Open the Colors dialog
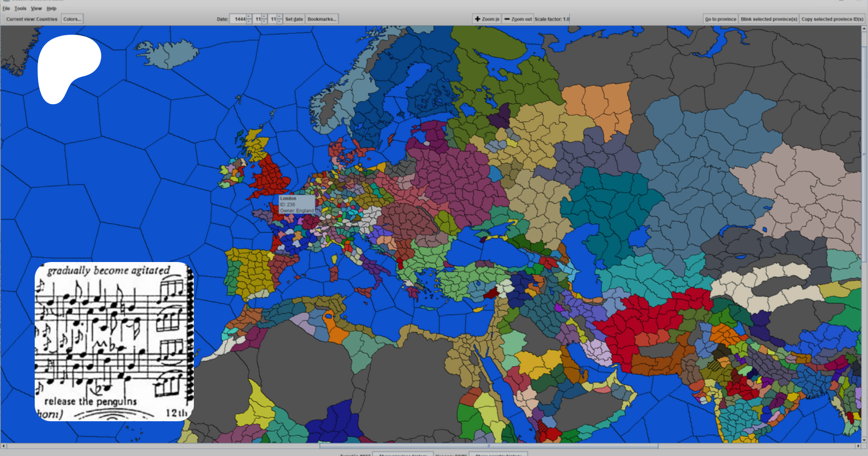Image resolution: width=868 pixels, height=456 pixels. click(72, 19)
